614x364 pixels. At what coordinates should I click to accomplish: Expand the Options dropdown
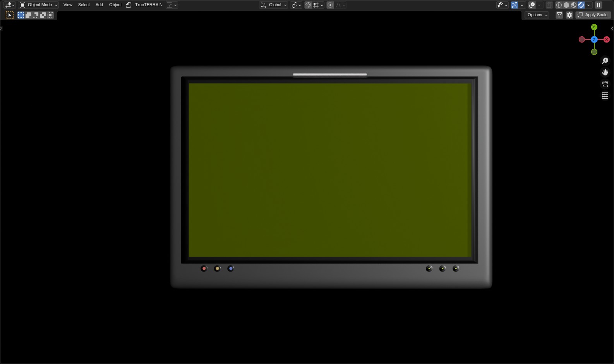(x=537, y=15)
